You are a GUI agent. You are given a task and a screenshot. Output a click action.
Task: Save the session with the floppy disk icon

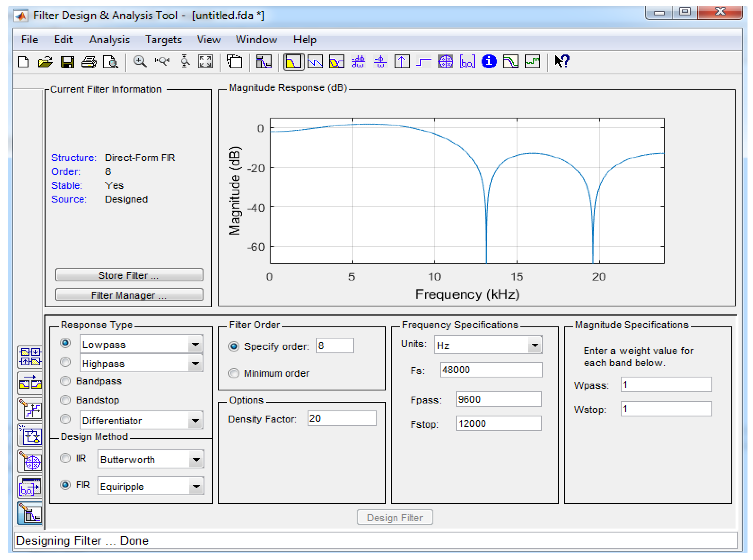[67, 62]
